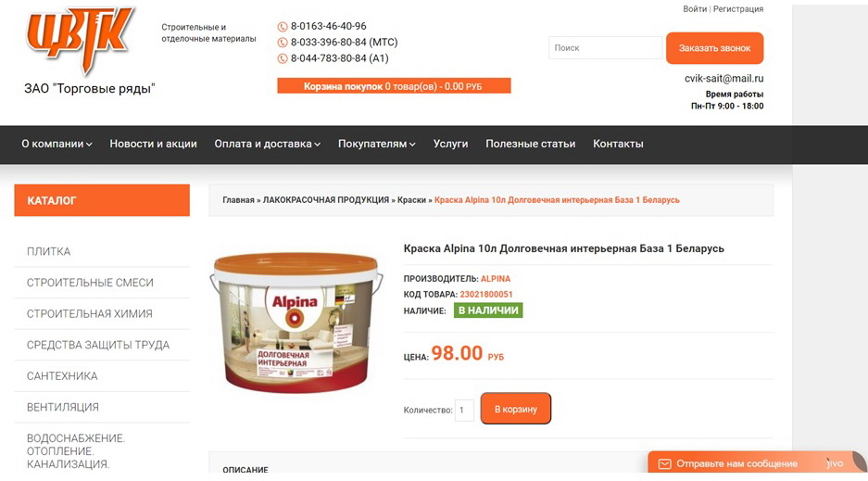
Task: Add product with В корзину button
Action: (515, 409)
